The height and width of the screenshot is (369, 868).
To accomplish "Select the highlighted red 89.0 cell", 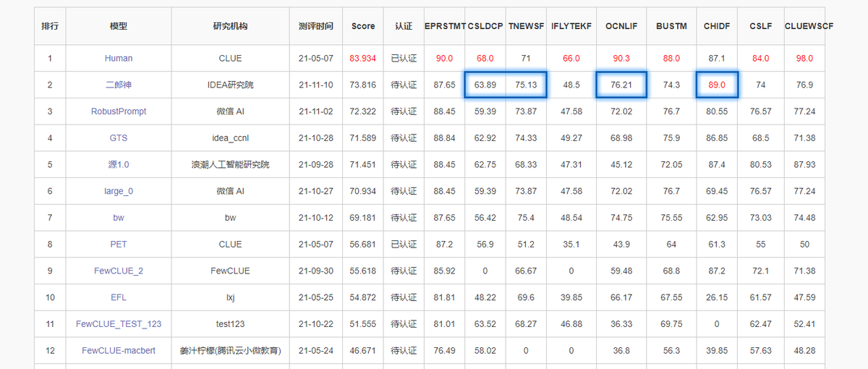I will [717, 85].
